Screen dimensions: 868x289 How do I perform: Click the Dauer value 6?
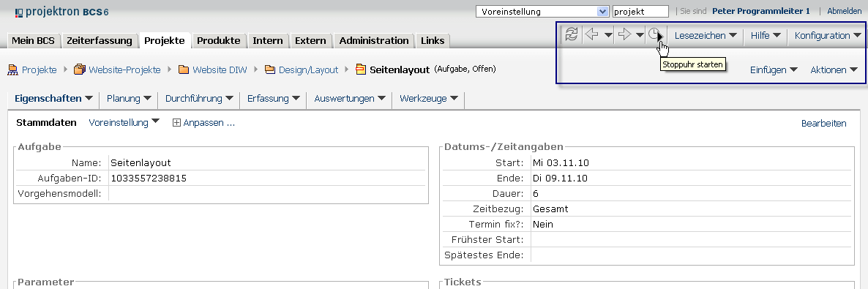click(536, 194)
